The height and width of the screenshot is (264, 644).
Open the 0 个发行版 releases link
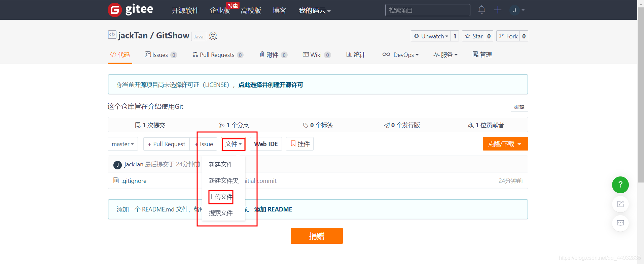[x=402, y=125]
